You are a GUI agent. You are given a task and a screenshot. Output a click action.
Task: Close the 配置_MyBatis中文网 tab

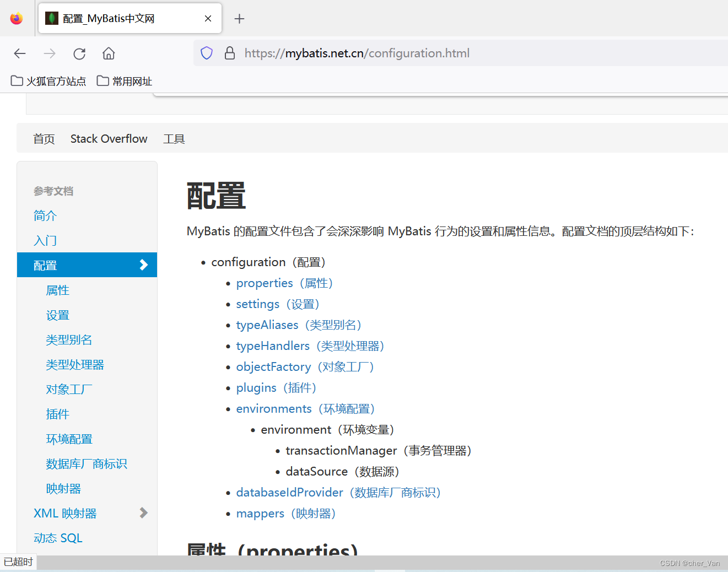[208, 18]
